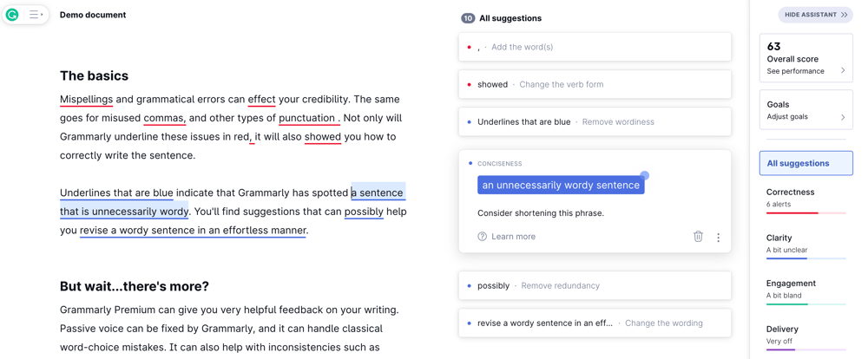Viewport: 868px width, 359px height.
Task: Expand the Adjust goals chevron
Action: click(843, 117)
